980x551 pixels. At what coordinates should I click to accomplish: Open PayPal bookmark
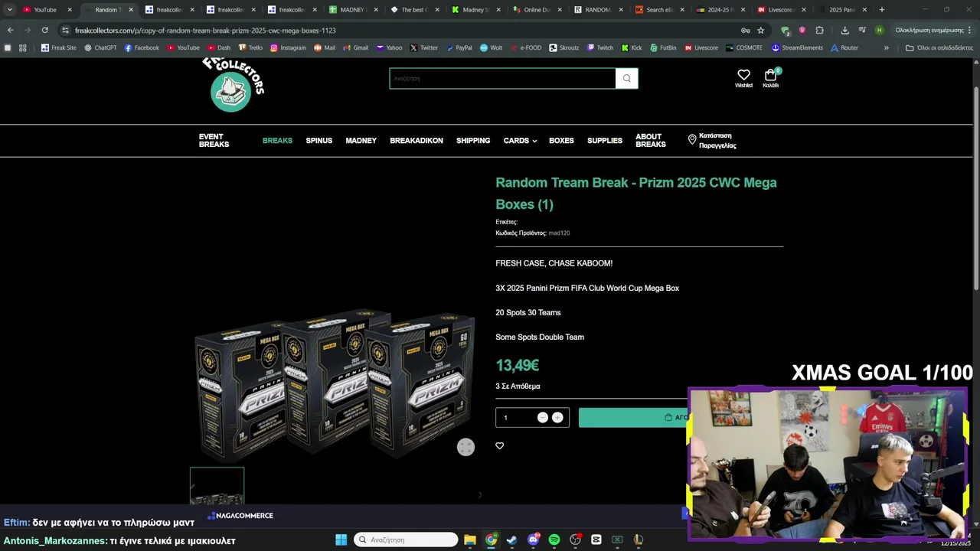click(x=458, y=47)
